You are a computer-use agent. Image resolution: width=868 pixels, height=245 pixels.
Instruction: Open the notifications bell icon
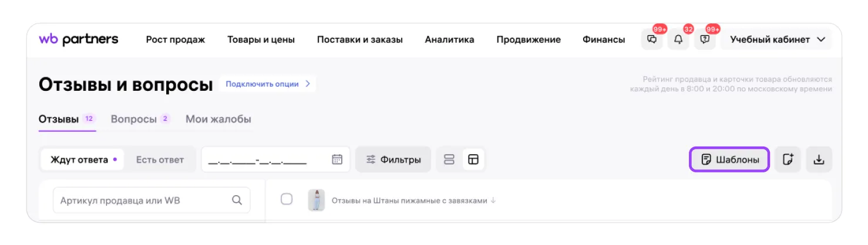(x=678, y=40)
